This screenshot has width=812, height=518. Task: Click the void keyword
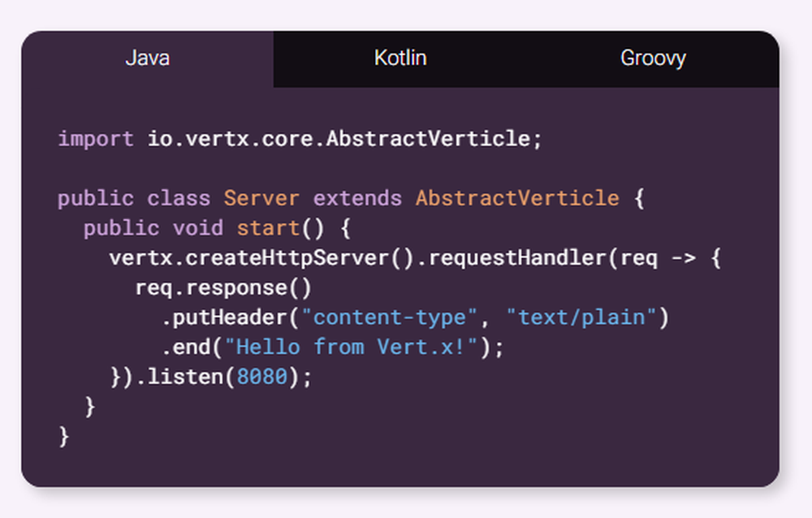tap(197, 228)
